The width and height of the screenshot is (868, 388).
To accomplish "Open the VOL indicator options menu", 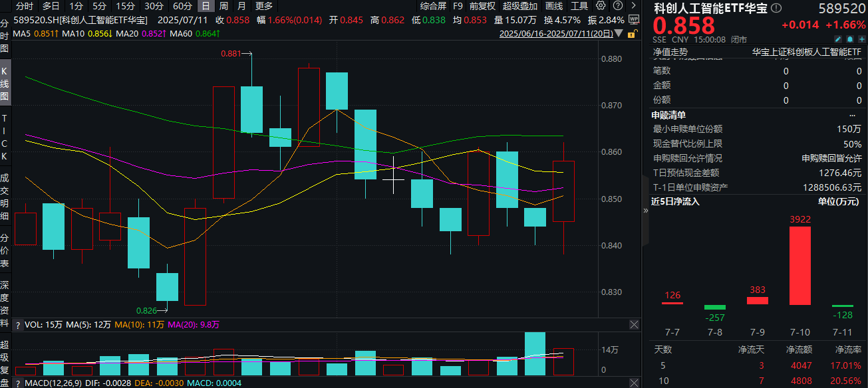I will click(19, 325).
